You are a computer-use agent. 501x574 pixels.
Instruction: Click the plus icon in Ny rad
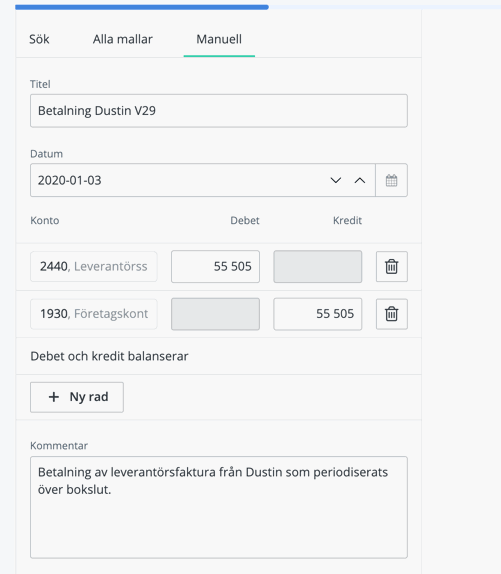click(54, 397)
